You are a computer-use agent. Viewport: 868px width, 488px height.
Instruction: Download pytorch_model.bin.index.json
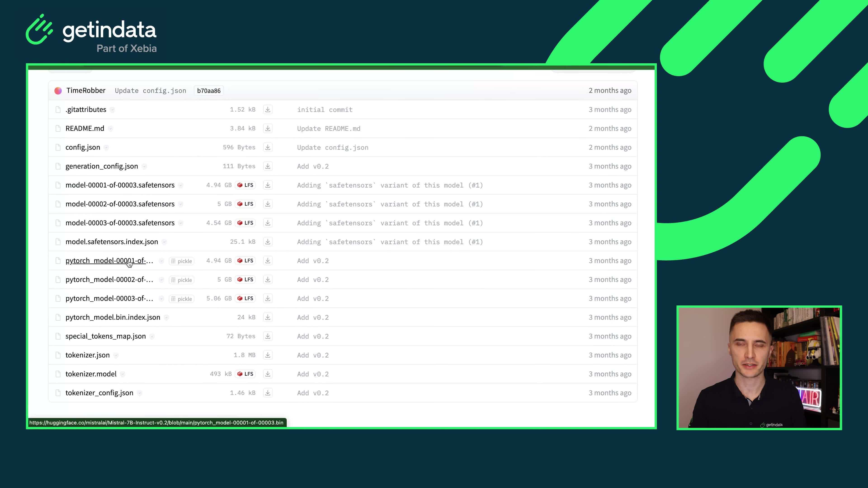point(268,317)
